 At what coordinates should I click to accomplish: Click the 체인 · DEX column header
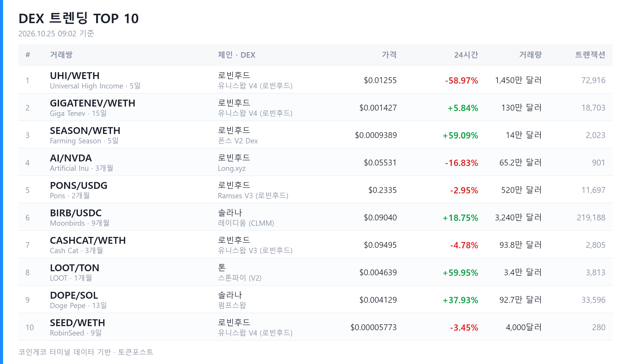236,55
